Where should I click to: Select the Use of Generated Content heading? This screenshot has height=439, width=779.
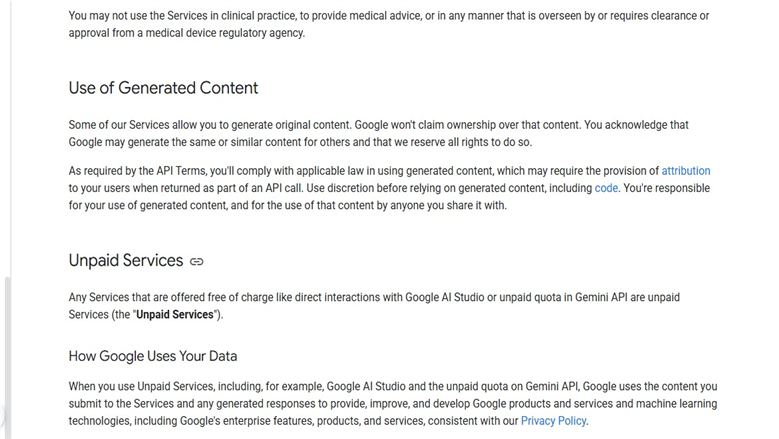[163, 88]
